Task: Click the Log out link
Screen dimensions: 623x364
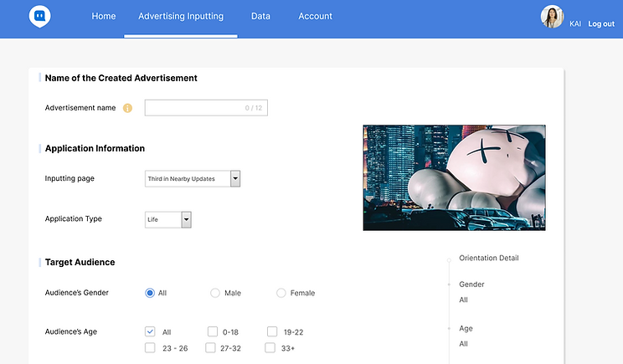Action: click(601, 23)
